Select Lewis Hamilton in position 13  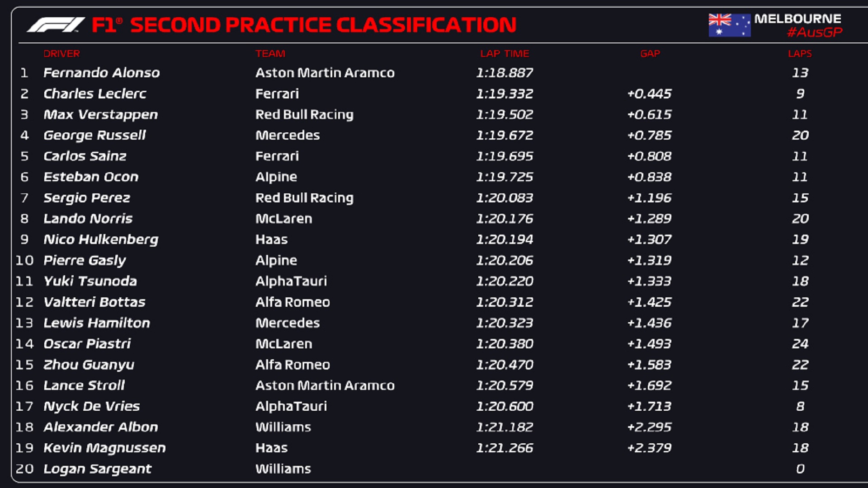[x=97, y=323]
